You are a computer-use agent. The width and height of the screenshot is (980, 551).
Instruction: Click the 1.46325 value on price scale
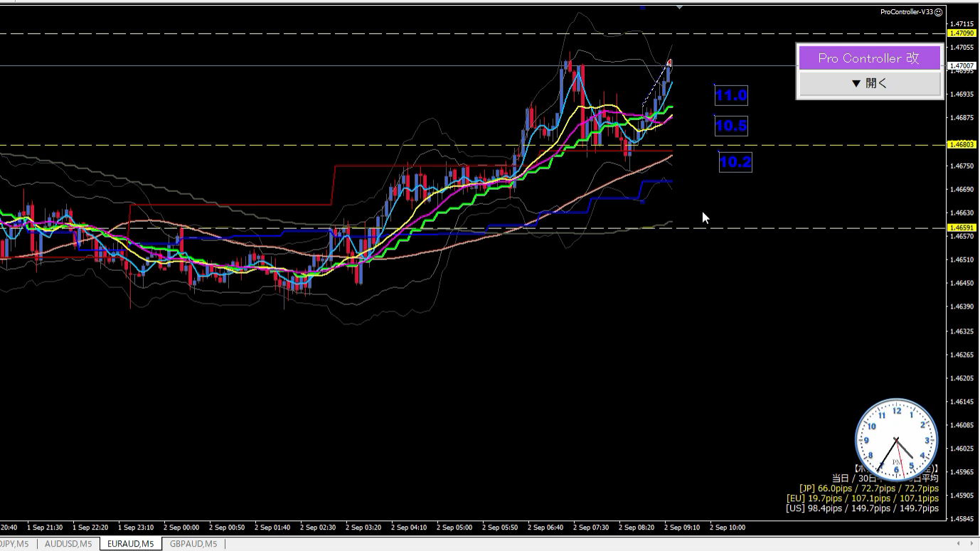coord(962,331)
